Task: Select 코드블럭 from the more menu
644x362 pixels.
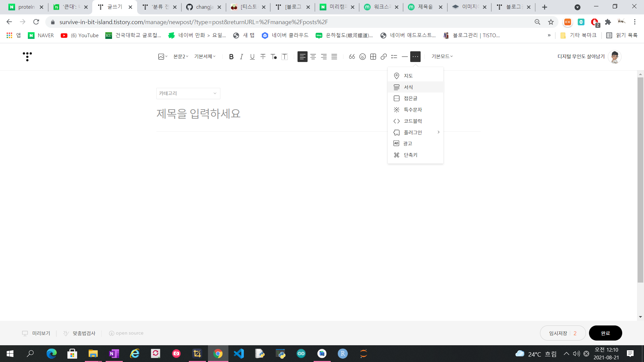Action: [413, 121]
